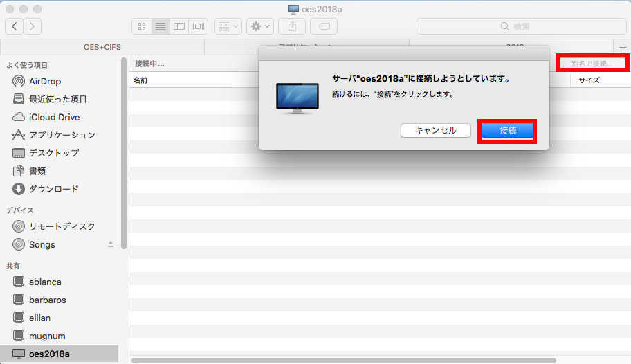Select the mugnum shared computer

coord(46,336)
